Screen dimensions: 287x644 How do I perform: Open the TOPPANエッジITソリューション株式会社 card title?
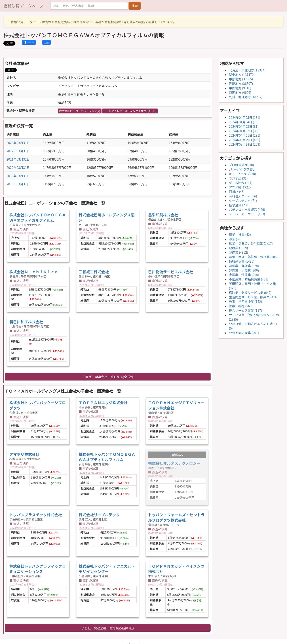point(176,405)
